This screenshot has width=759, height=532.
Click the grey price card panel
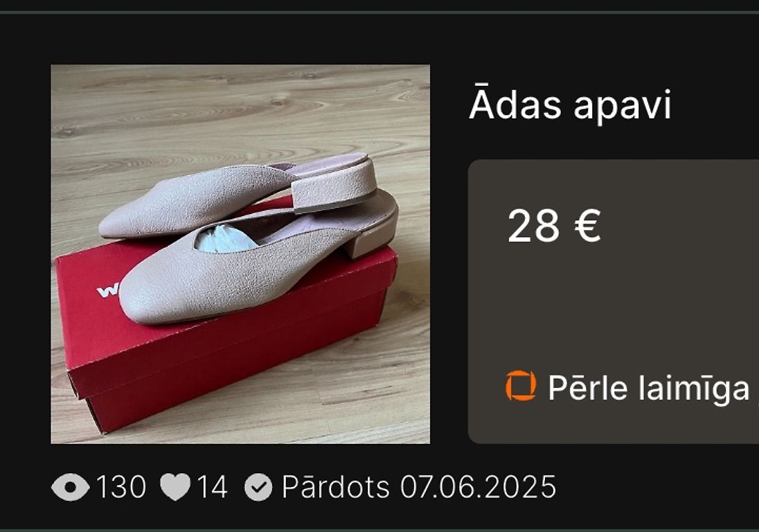(614, 301)
